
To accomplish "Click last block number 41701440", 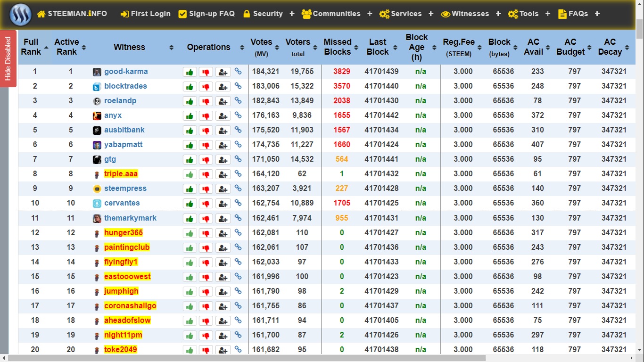I will [381, 86].
